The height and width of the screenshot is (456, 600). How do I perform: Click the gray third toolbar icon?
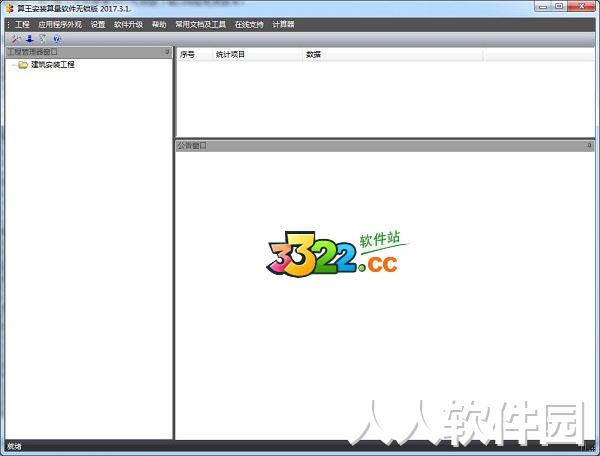[43, 39]
